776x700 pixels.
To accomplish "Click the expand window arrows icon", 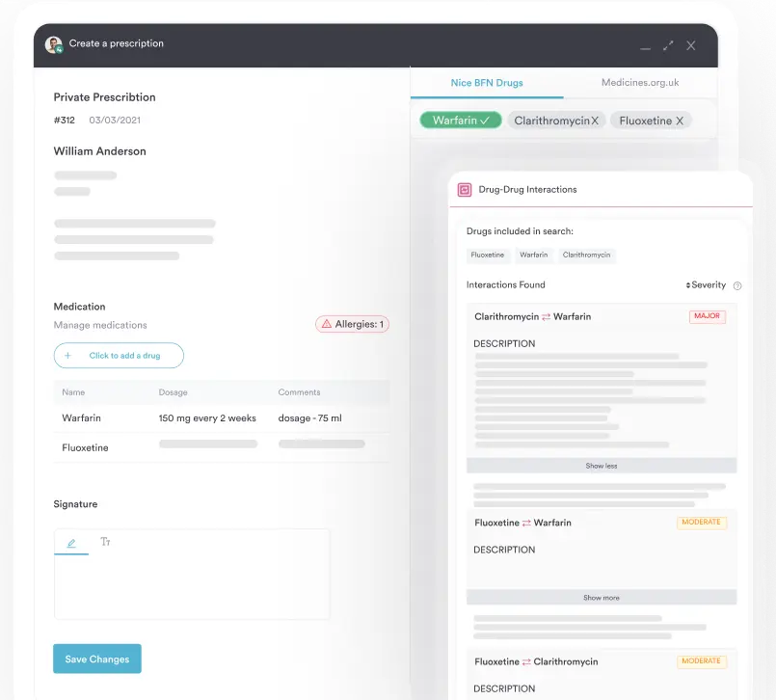I will click(668, 45).
